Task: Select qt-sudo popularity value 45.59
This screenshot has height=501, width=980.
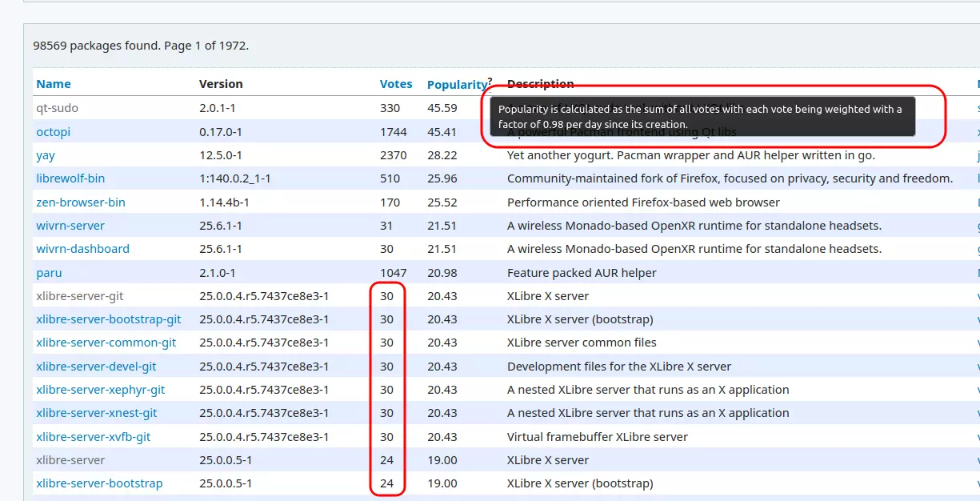Action: coord(442,108)
